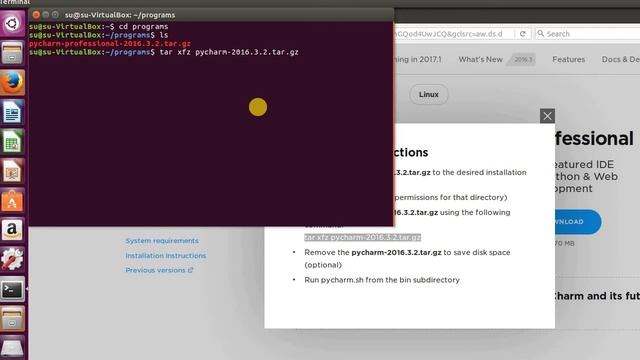The image size is (640, 360).
Task: Reload the page in Firefox
Action: point(522,34)
